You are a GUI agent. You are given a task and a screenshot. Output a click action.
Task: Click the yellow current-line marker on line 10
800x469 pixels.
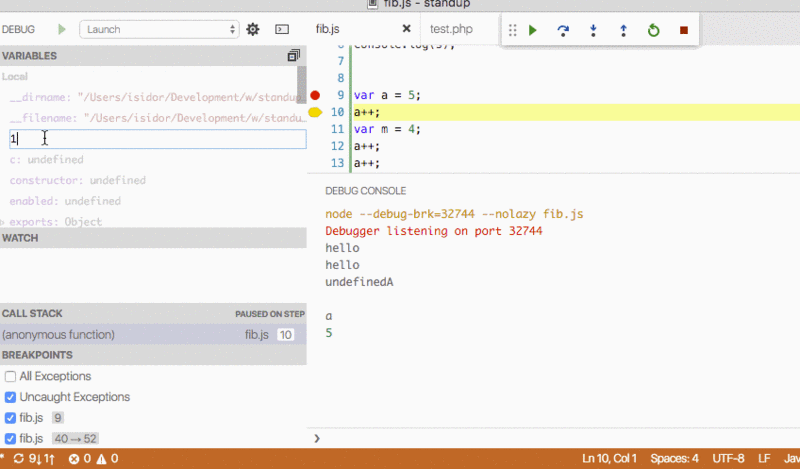(x=315, y=112)
